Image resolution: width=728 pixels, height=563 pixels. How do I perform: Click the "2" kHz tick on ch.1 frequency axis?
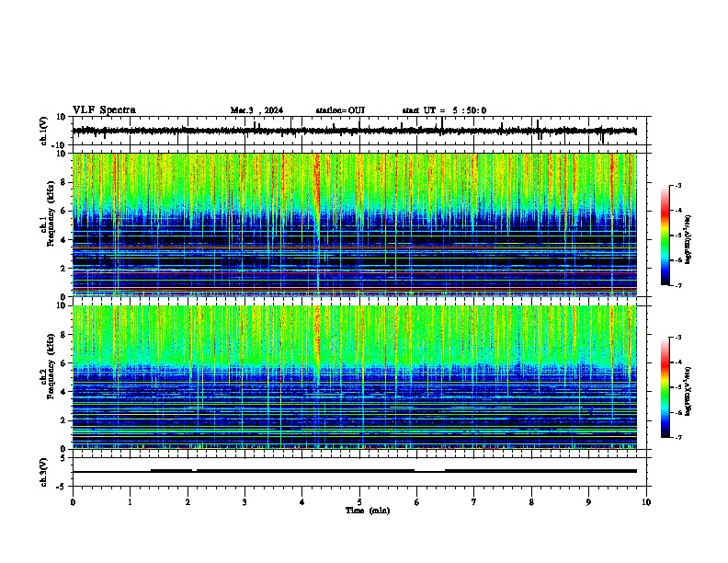click(x=63, y=269)
